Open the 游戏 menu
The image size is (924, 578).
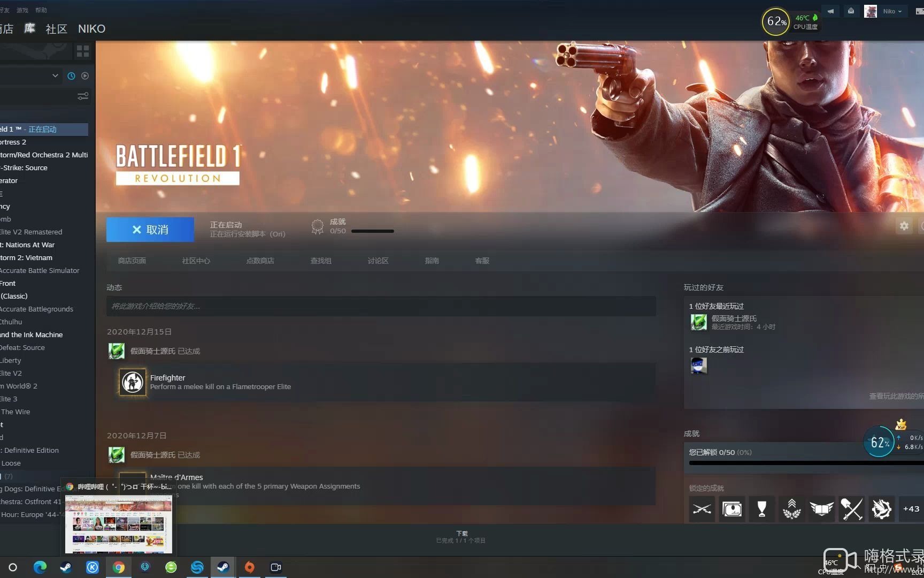pyautogui.click(x=22, y=10)
